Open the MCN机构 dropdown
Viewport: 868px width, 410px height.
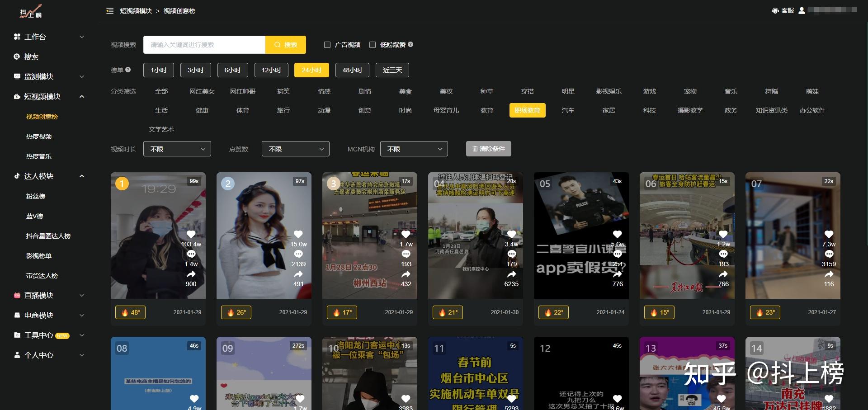pos(414,149)
